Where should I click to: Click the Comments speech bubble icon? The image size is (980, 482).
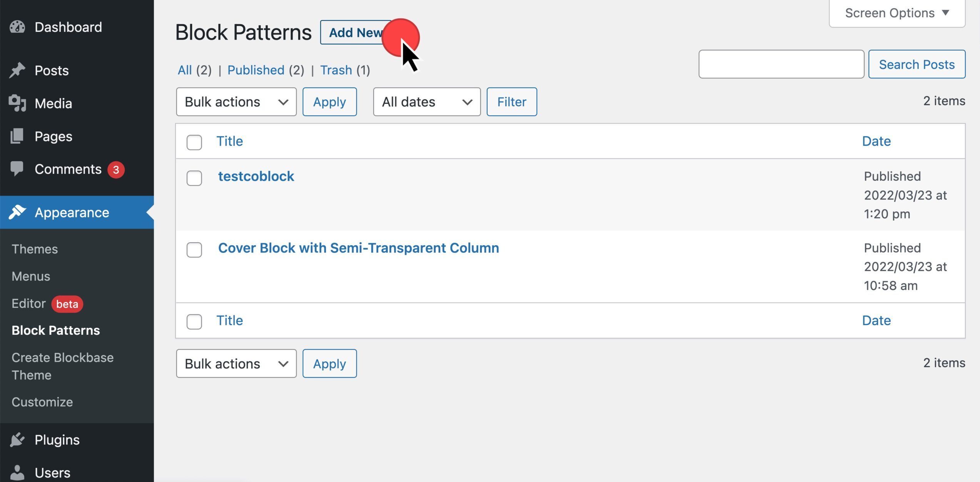[17, 169]
